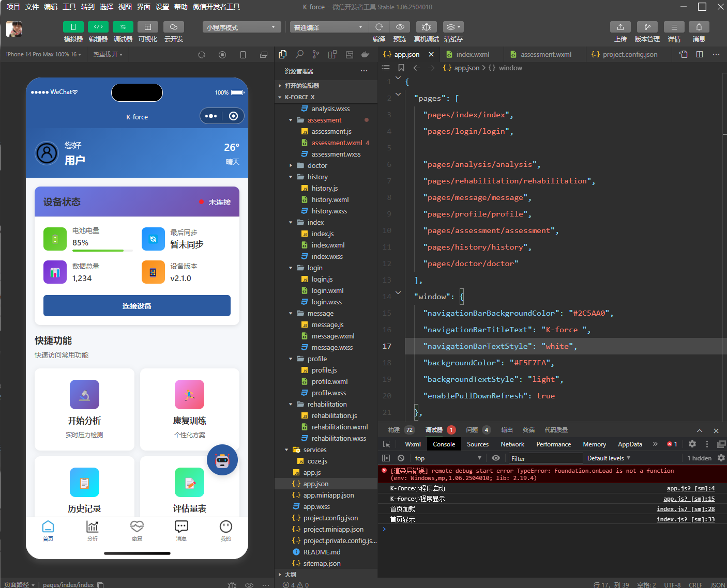Expand the 大纲 outline section
The image size is (727, 588).
(x=326, y=575)
